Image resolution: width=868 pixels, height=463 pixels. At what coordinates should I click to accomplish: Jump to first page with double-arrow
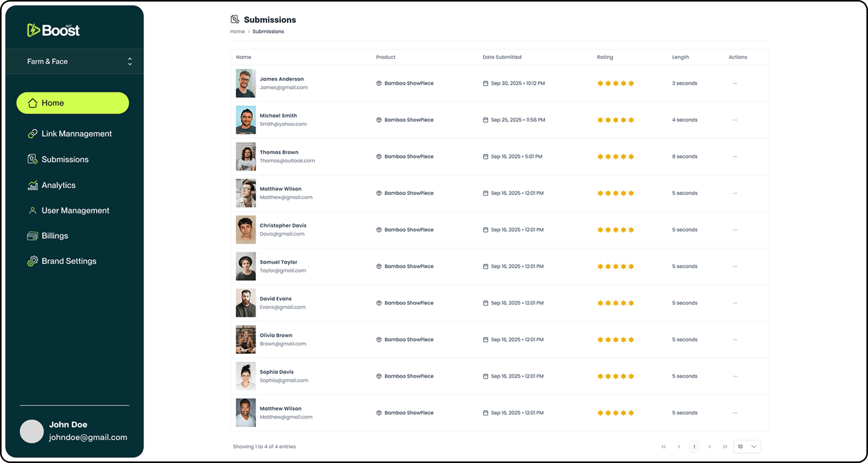pyautogui.click(x=663, y=447)
